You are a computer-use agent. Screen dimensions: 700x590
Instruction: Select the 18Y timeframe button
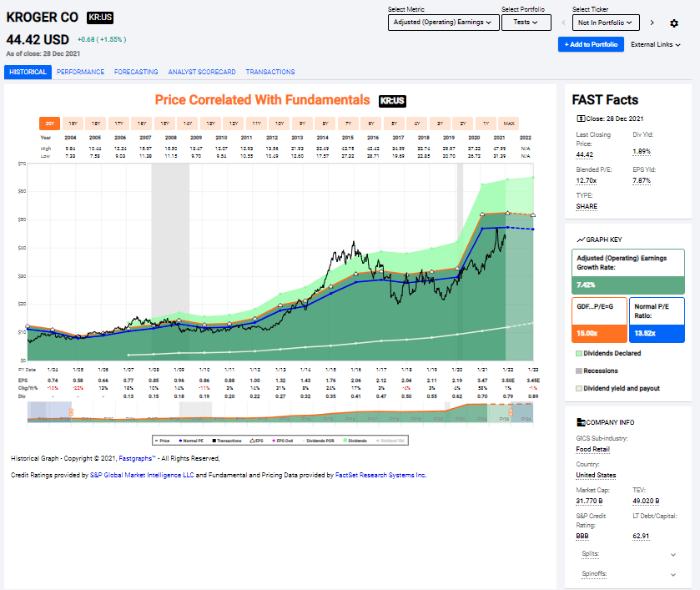tap(96, 124)
